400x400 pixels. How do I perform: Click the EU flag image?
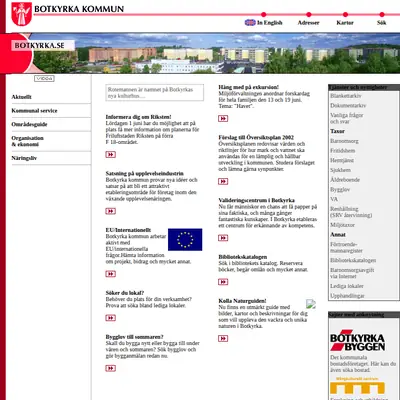[x=185, y=239]
